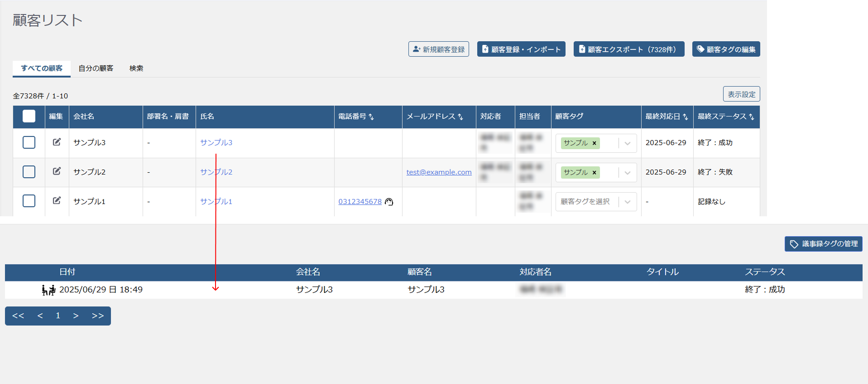
Task: Expand the customer tag dropdown for サンプル3
Action: tap(628, 143)
